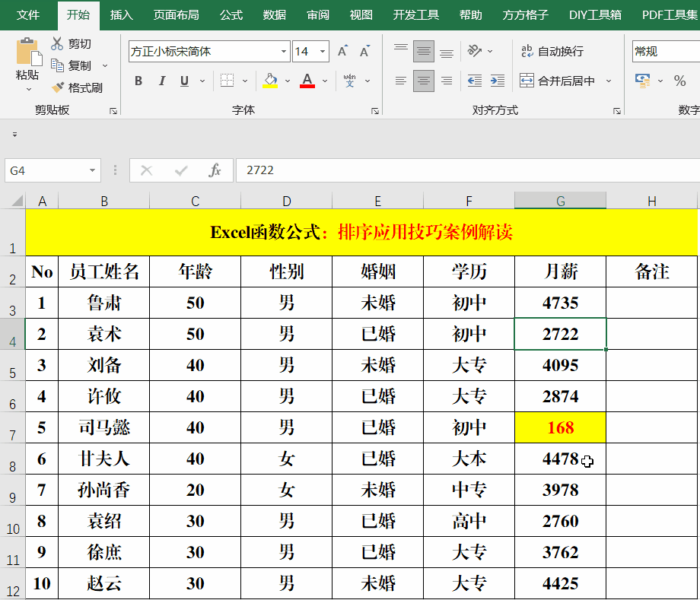This screenshot has width=700, height=600.
Task: Click the align right icon
Action: (447, 81)
